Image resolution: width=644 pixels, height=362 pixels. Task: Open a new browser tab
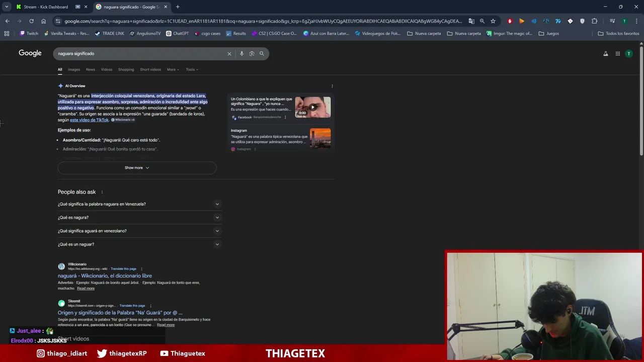178,7
